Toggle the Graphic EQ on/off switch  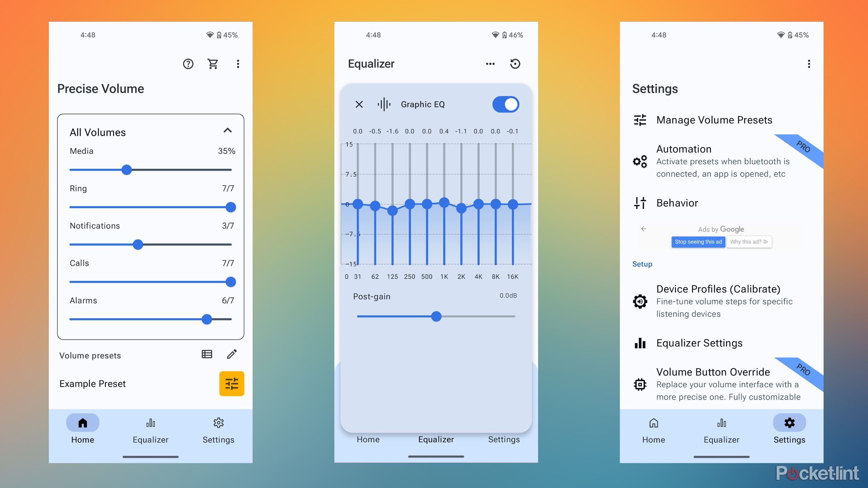point(505,105)
